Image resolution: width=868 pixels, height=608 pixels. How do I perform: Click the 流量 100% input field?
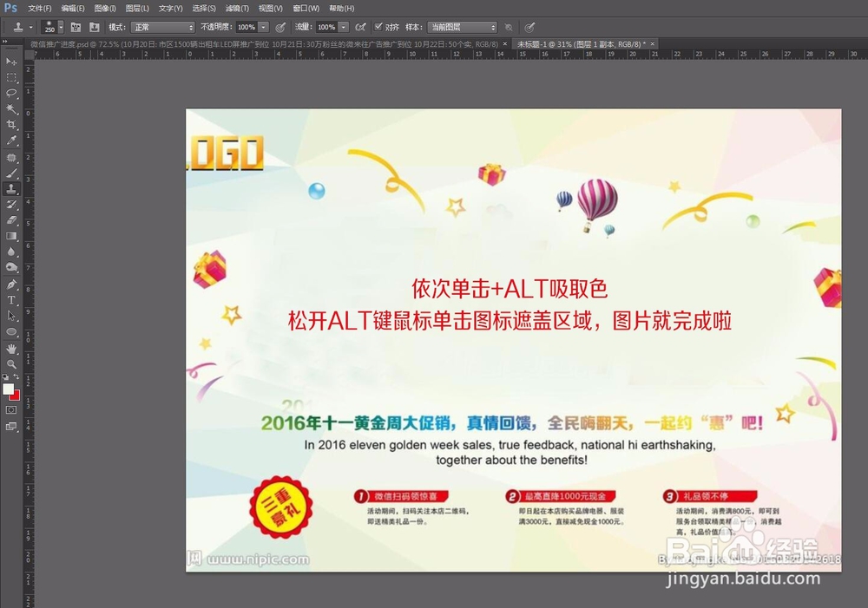326,27
